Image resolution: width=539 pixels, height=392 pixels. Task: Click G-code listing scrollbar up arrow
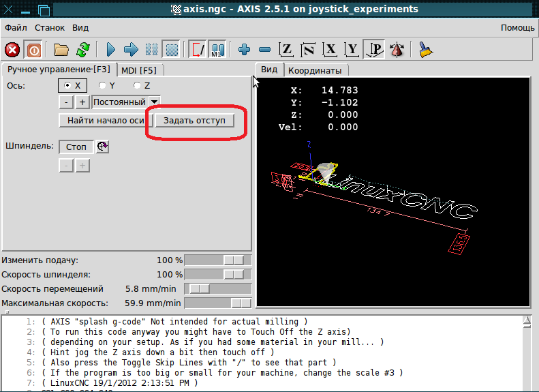(x=527, y=321)
